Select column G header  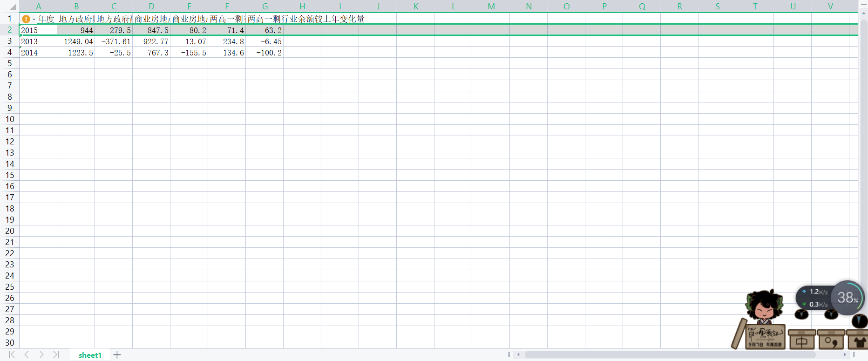pos(264,7)
